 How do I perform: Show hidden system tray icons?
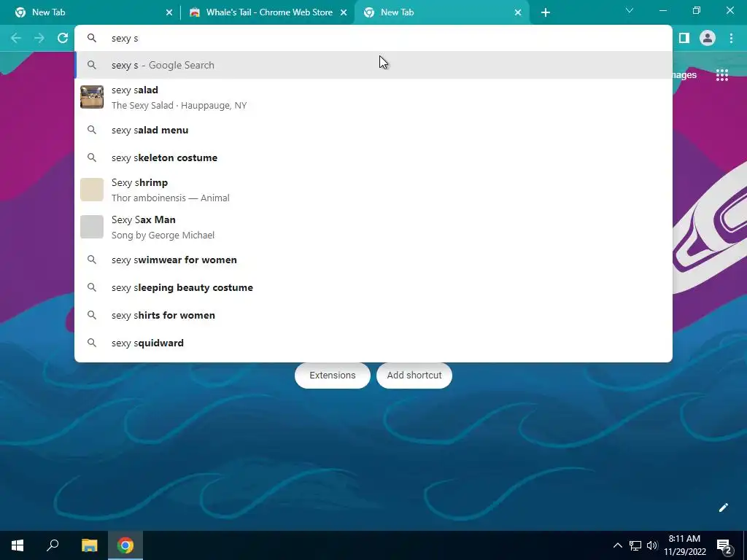point(617,545)
